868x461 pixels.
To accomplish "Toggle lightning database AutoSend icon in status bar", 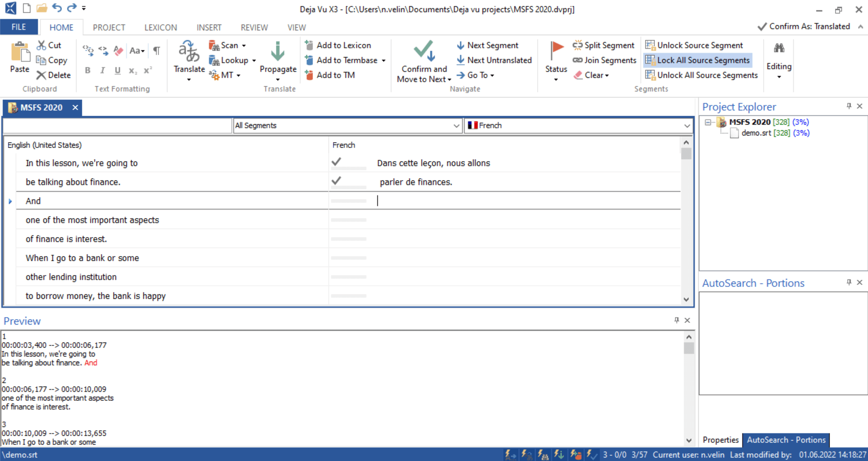I will 575,455.
